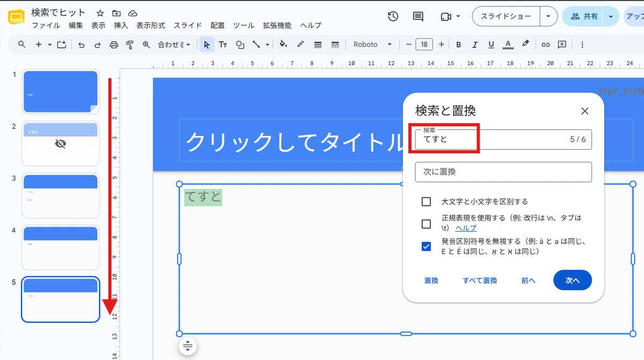
Task: Add a comment from the toolbar
Action: pos(562,45)
